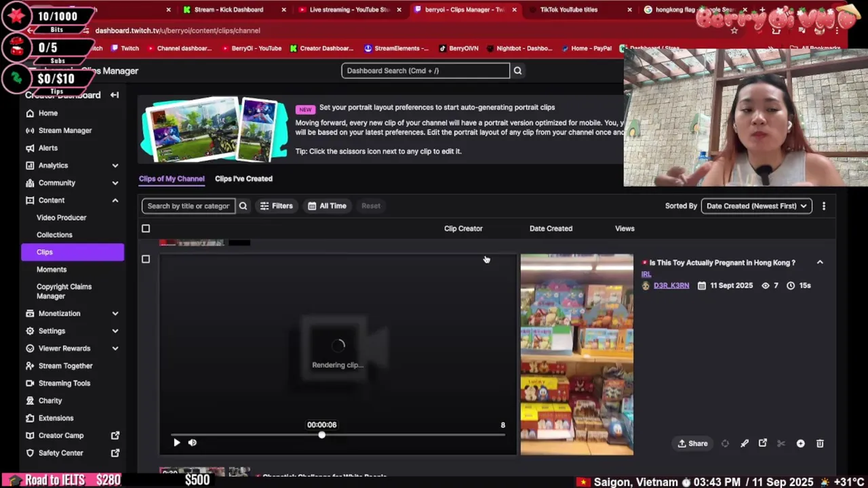Viewport: 868px width, 488px height.
Task: Open the Twitch bookmark in bookmarks bar
Action: click(125, 48)
